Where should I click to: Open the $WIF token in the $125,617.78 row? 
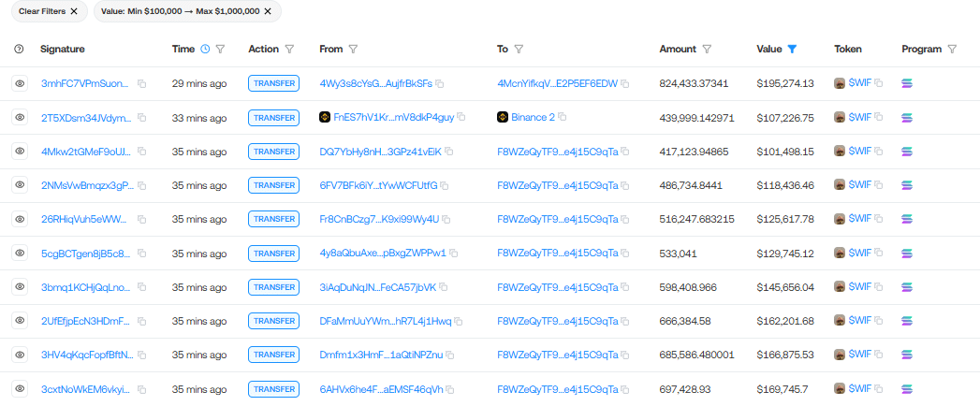point(860,219)
